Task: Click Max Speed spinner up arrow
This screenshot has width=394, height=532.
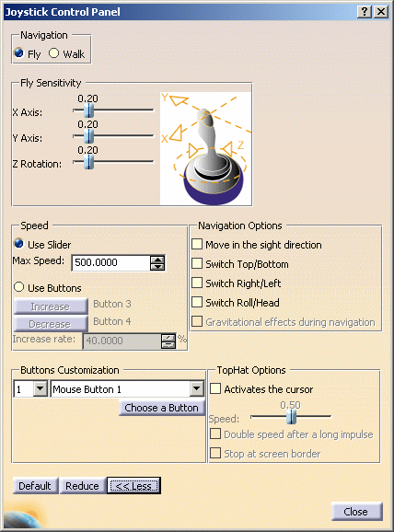Action: tap(157, 260)
